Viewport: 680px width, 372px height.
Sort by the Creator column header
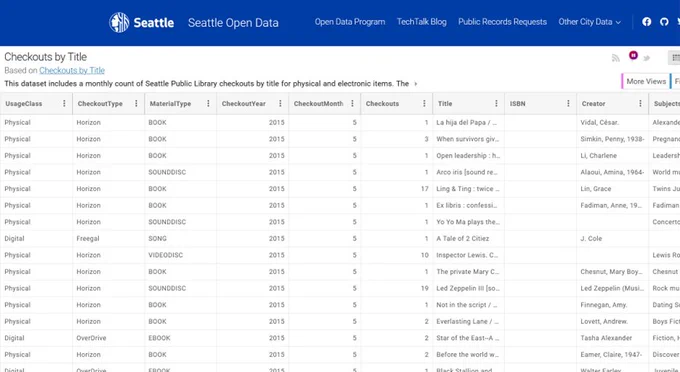(593, 104)
